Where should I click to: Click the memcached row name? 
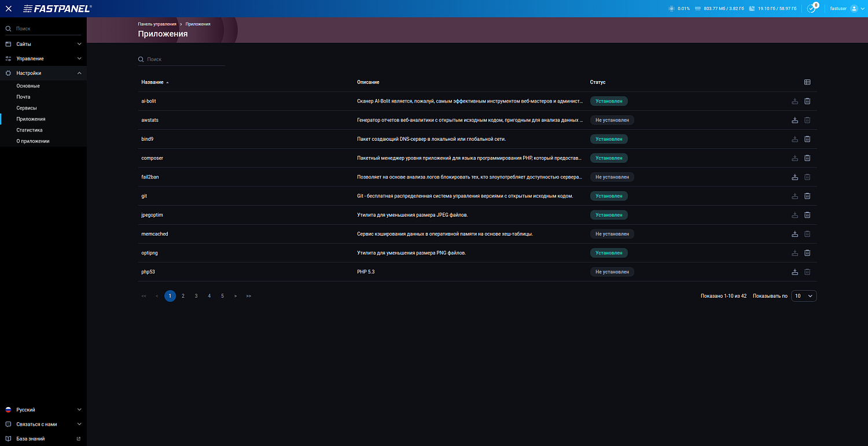[x=155, y=234]
